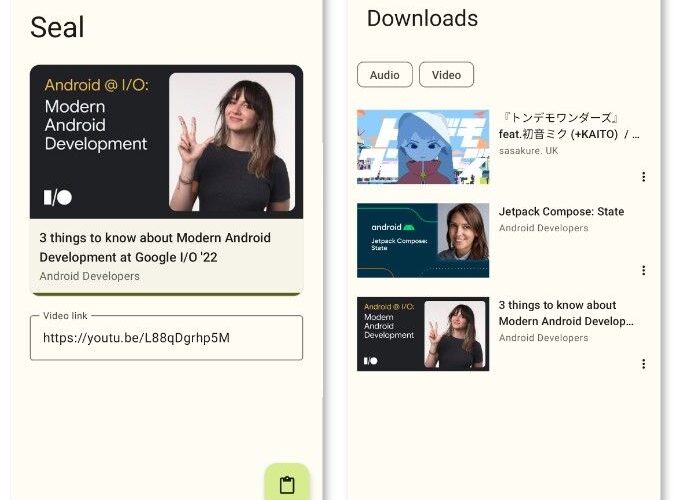
Task: Open the blue anime character thumbnail
Action: click(423, 147)
